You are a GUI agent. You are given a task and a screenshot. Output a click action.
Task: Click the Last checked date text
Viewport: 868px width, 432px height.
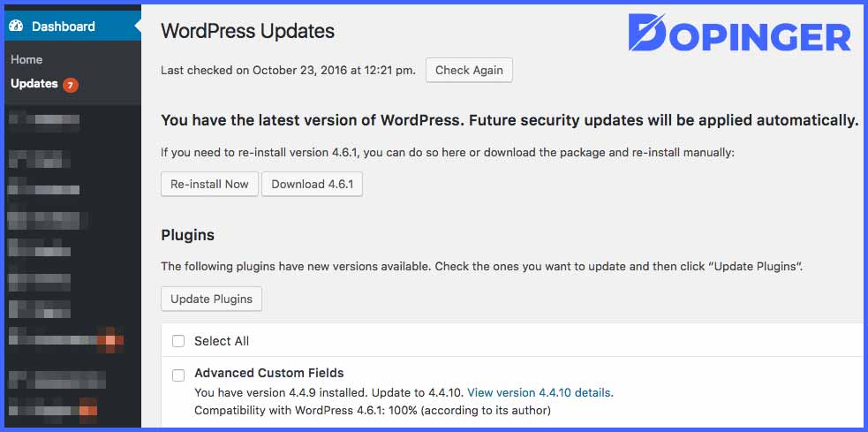pos(288,71)
